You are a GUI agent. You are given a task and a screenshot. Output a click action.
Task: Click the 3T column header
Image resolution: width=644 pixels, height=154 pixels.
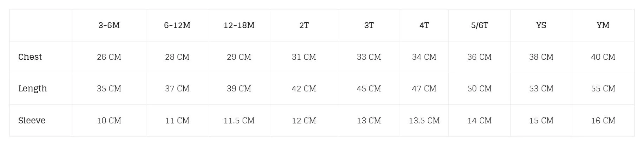click(369, 25)
